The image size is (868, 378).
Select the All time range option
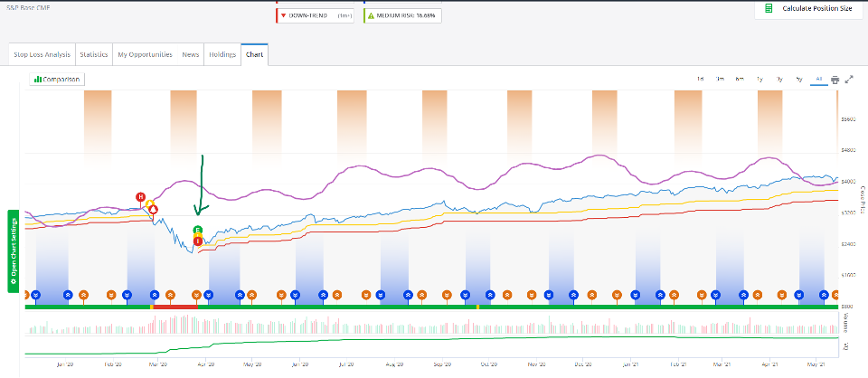817,80
